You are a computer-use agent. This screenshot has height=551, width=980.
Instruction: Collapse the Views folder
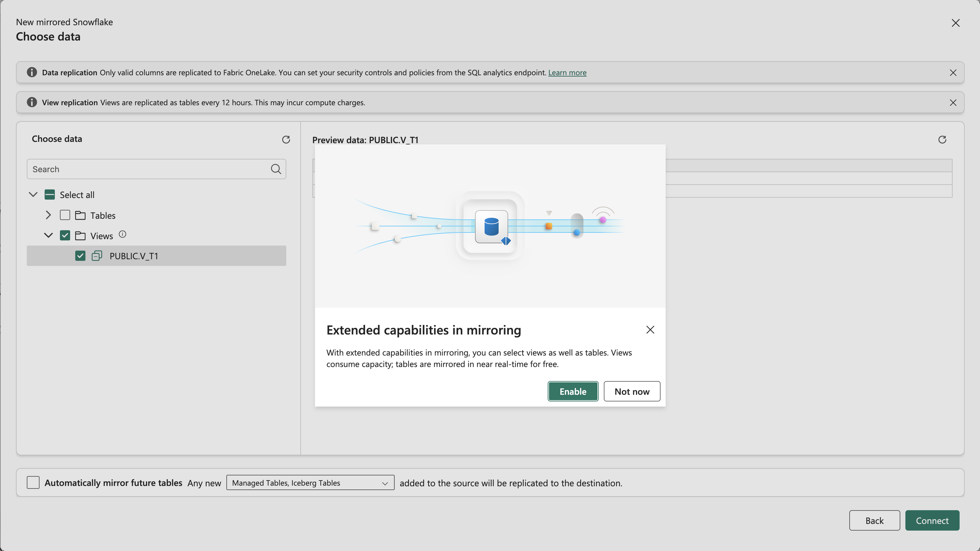pos(48,236)
